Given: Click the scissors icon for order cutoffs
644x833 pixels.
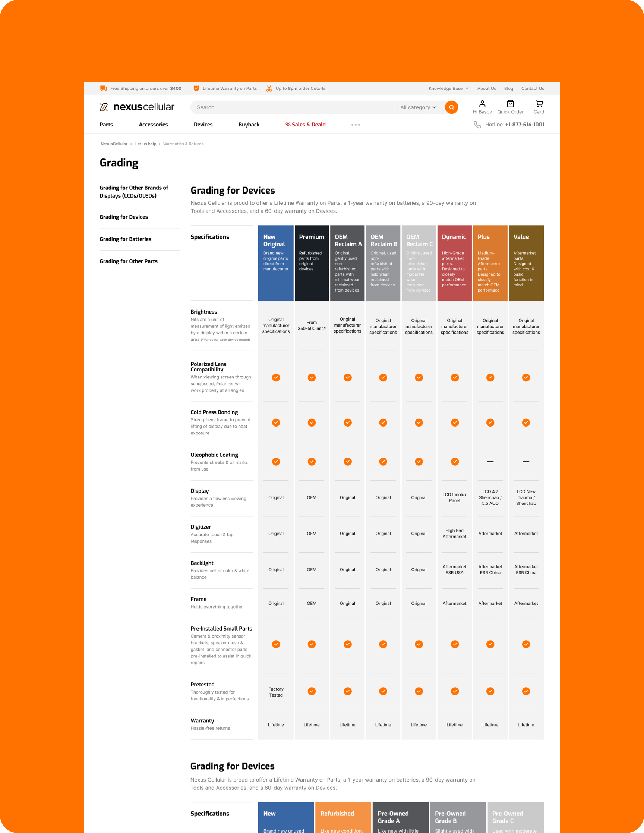Looking at the screenshot, I should (x=269, y=88).
